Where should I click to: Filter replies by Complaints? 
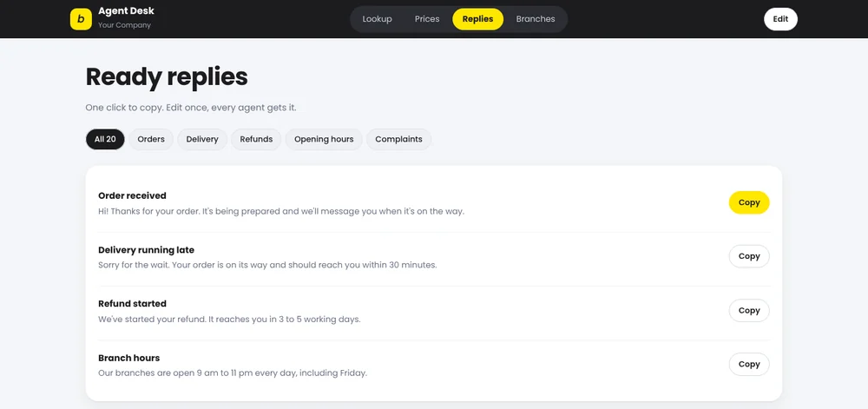[x=398, y=139]
